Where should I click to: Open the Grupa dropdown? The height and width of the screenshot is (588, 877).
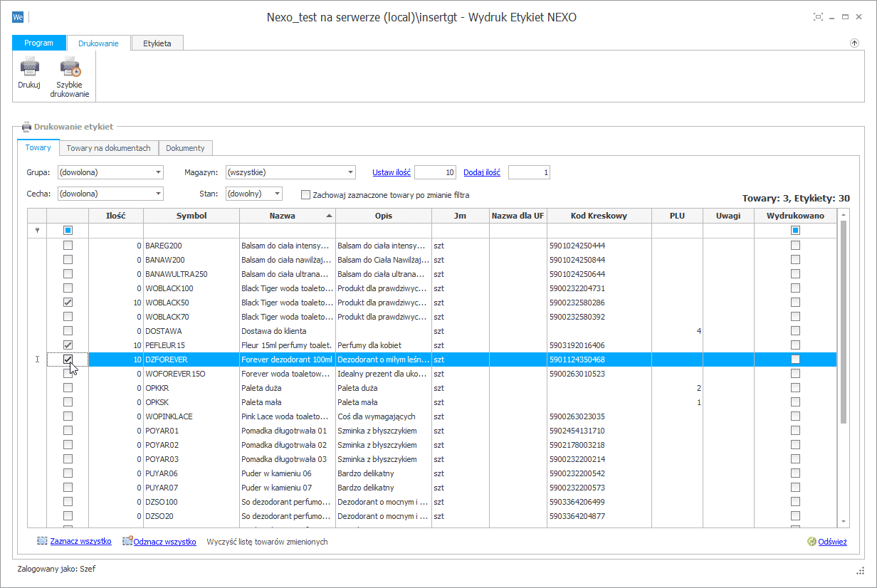click(159, 172)
